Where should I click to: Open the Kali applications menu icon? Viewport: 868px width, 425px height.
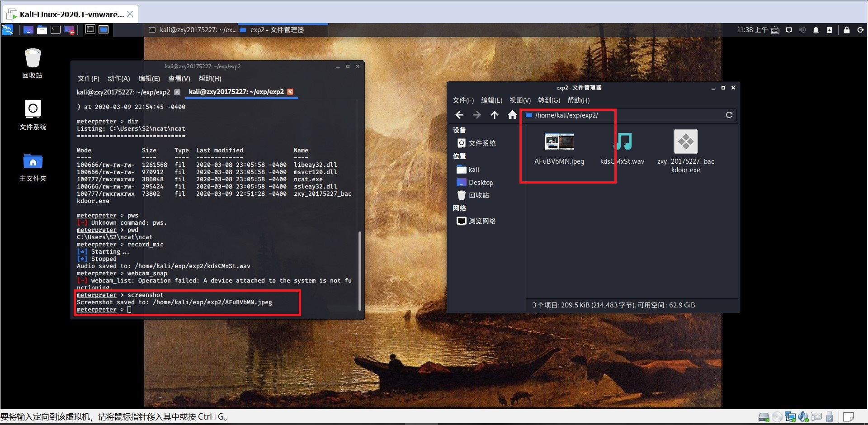pyautogui.click(x=8, y=30)
